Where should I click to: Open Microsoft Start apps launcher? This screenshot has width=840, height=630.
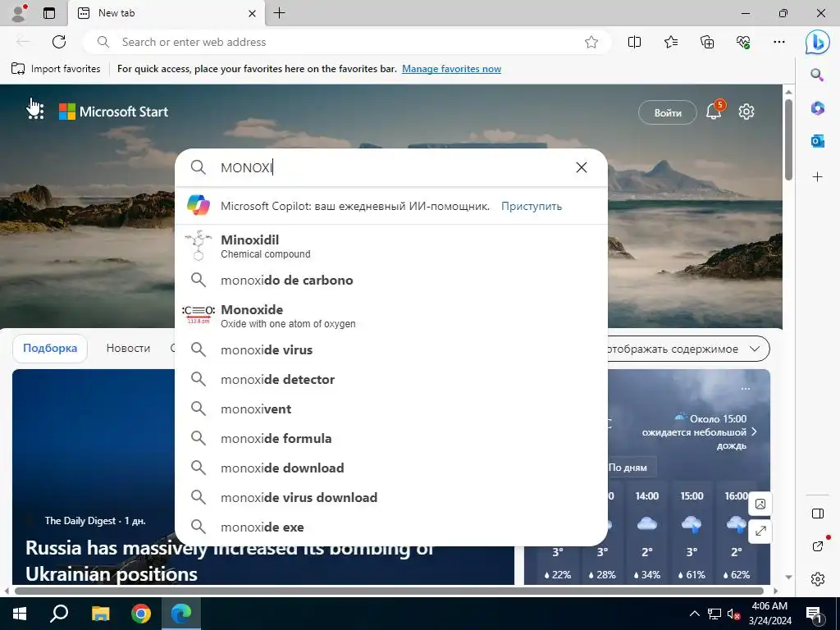(x=35, y=111)
